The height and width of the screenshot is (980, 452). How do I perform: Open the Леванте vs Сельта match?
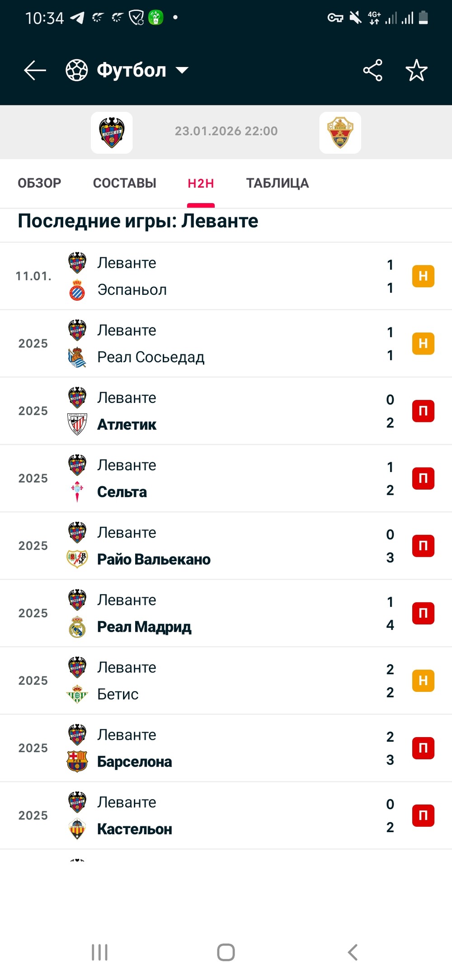226,478
